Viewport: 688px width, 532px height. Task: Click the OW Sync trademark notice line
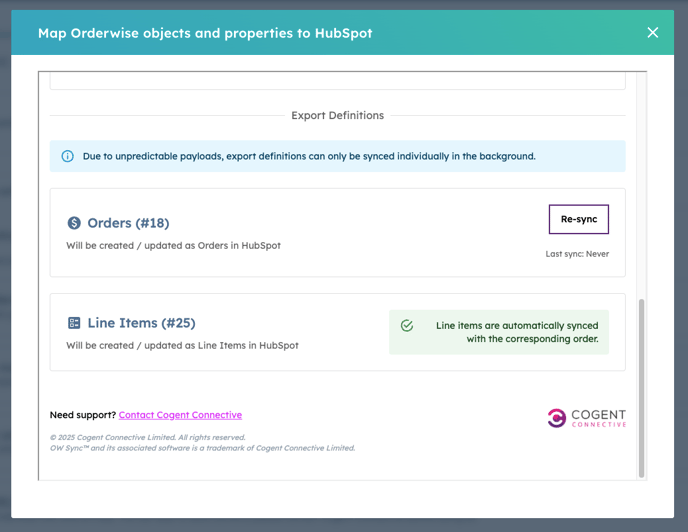coord(202,448)
